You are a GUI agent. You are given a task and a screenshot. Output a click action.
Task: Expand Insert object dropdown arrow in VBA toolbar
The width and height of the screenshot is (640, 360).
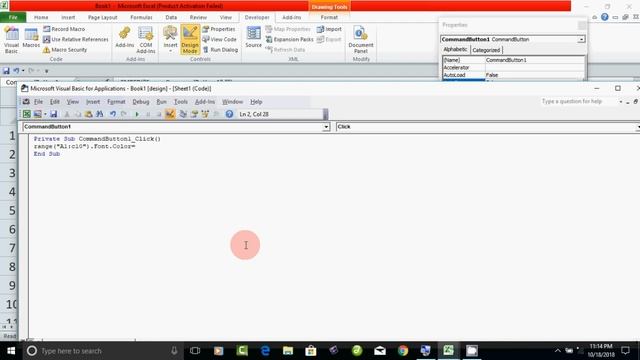pos(45,114)
